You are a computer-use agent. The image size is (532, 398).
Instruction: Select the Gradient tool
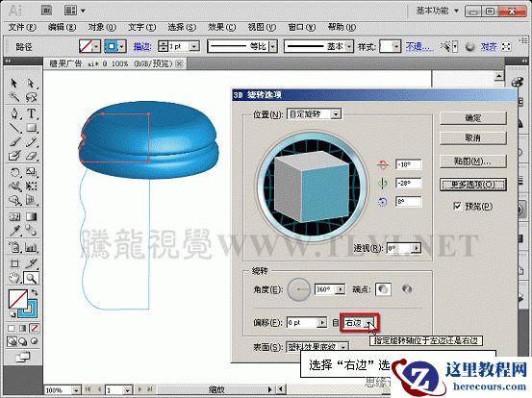coord(31,217)
